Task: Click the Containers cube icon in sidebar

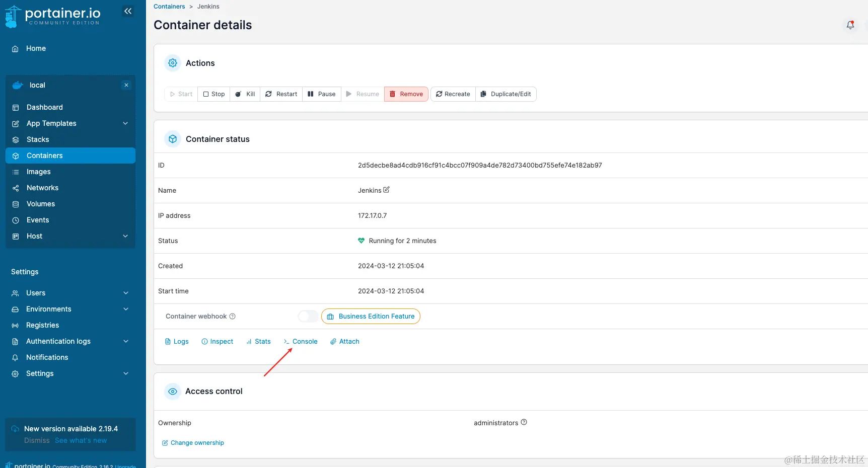Action: coord(16,156)
